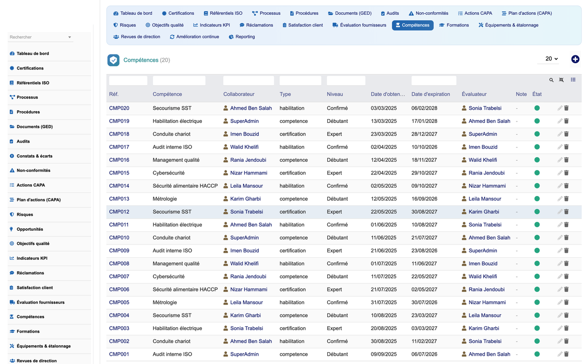The image size is (588, 364).
Task: Click the Collaborateur filter input field
Action: (248, 80)
